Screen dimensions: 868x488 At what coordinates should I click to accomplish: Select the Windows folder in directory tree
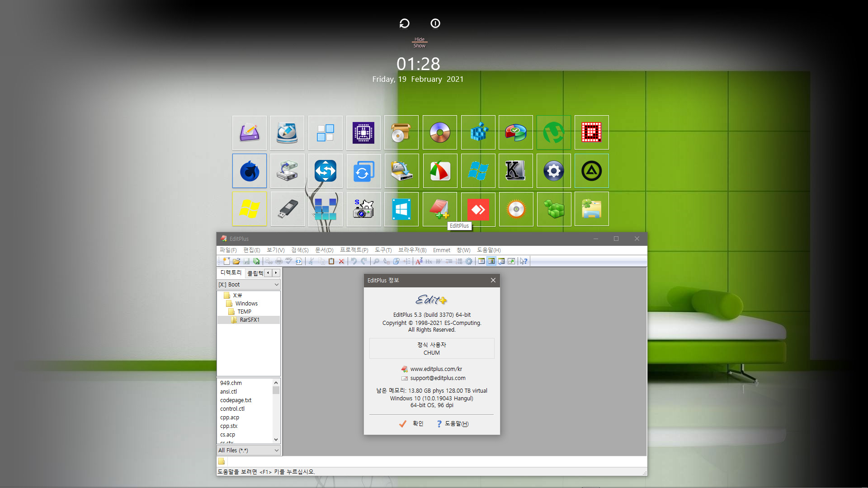(246, 304)
